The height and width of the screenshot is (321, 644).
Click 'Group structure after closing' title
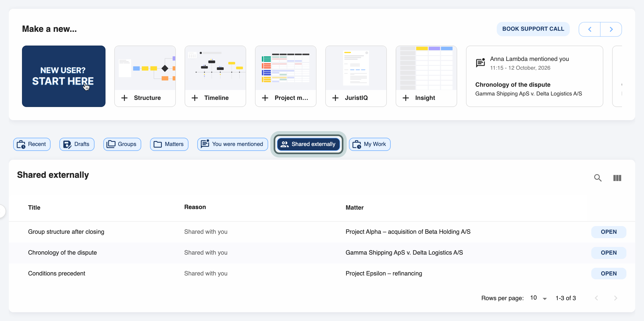(66, 232)
